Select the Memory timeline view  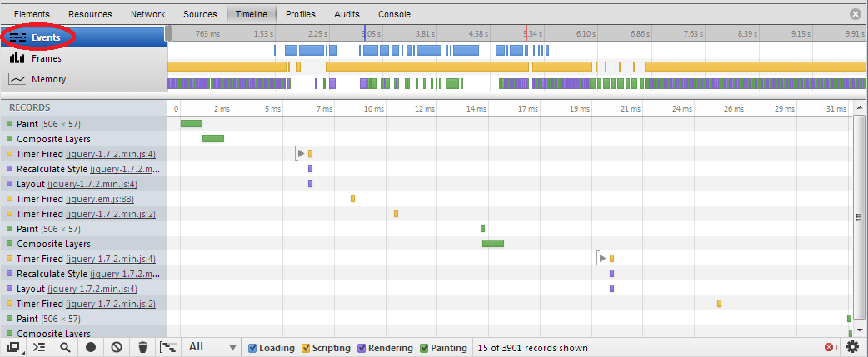[83, 79]
